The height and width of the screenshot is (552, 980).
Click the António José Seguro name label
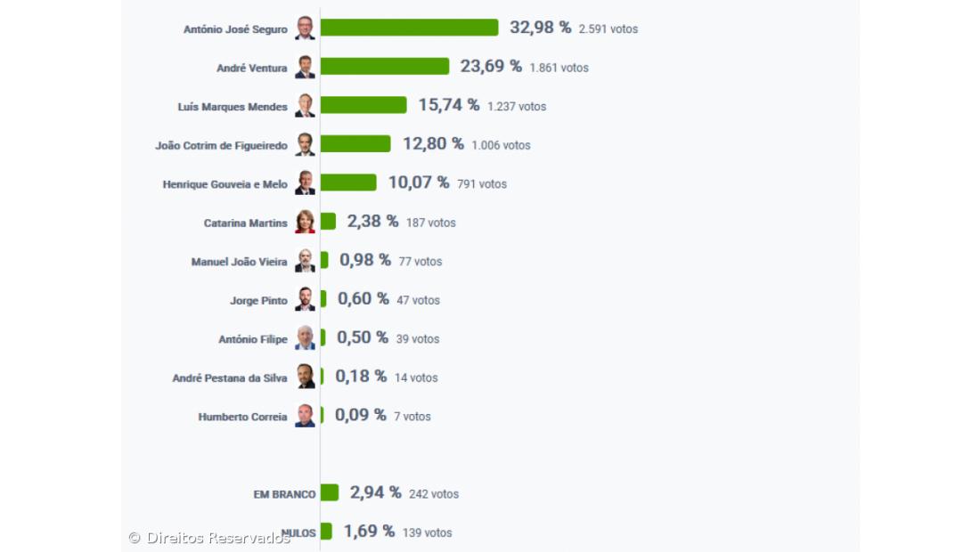point(235,29)
